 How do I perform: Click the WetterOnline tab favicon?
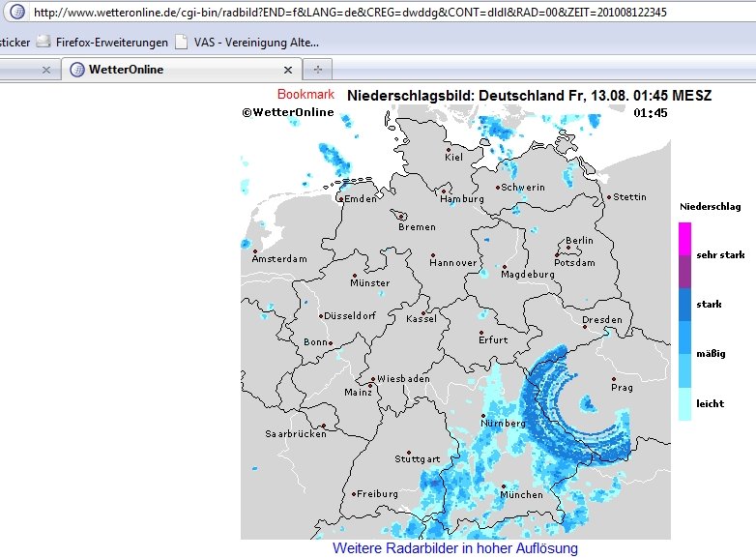coord(77,70)
